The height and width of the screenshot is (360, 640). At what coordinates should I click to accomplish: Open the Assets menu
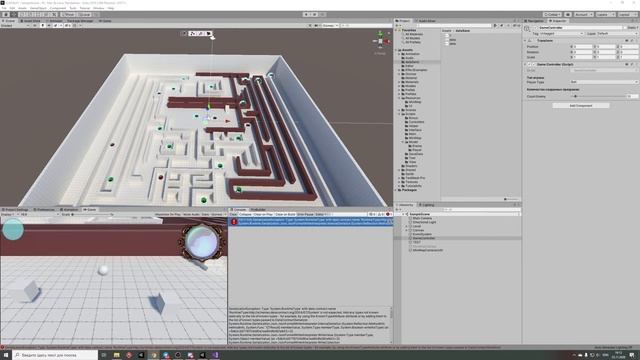click(x=22, y=8)
